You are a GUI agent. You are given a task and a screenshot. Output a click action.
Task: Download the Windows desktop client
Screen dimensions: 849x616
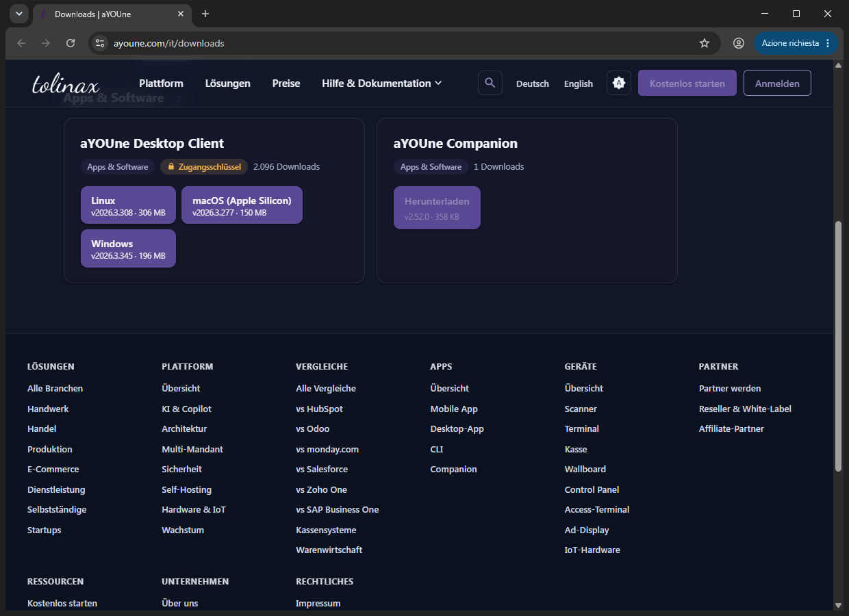tap(128, 248)
